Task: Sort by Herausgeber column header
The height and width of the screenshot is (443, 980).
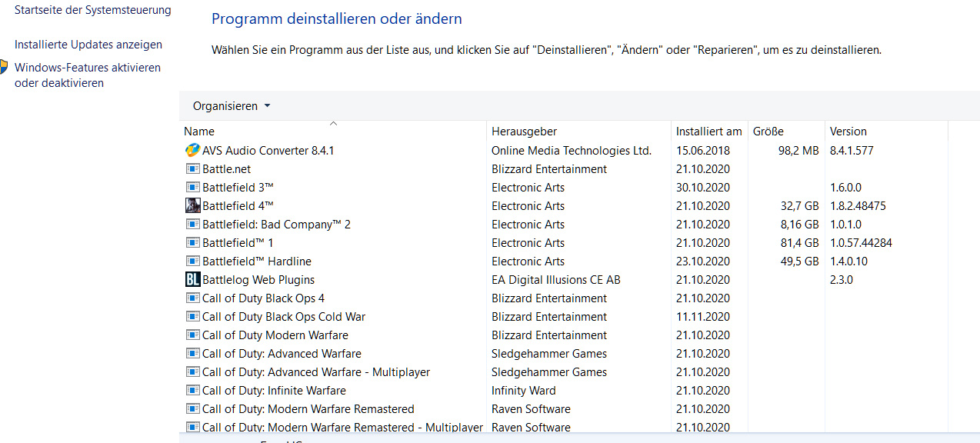Action: [x=525, y=132]
